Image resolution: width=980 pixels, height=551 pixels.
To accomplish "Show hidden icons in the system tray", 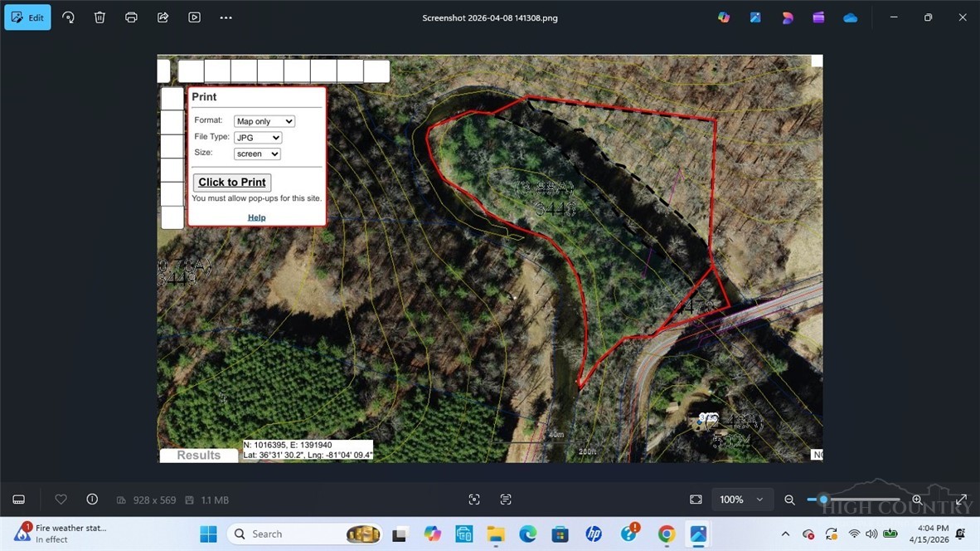I will click(785, 534).
